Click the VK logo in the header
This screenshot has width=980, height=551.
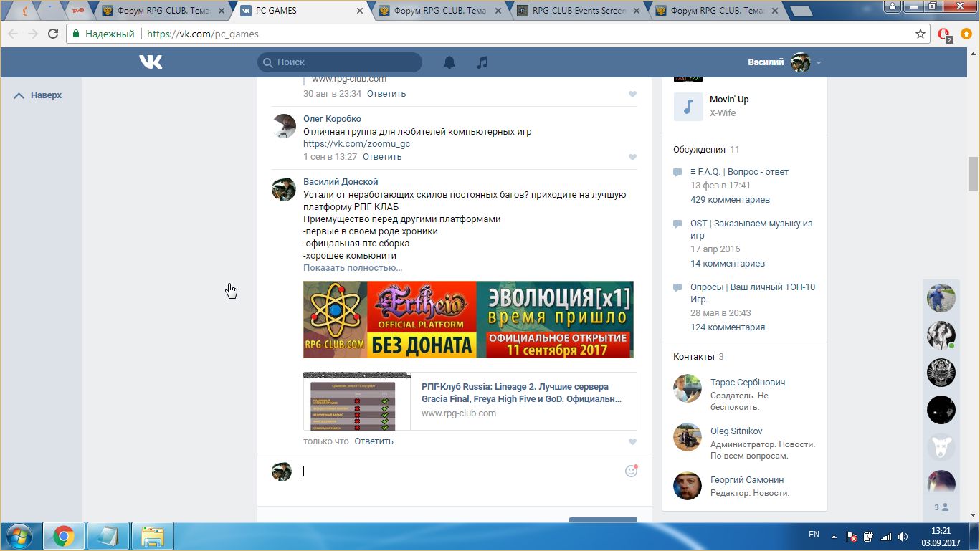[151, 62]
